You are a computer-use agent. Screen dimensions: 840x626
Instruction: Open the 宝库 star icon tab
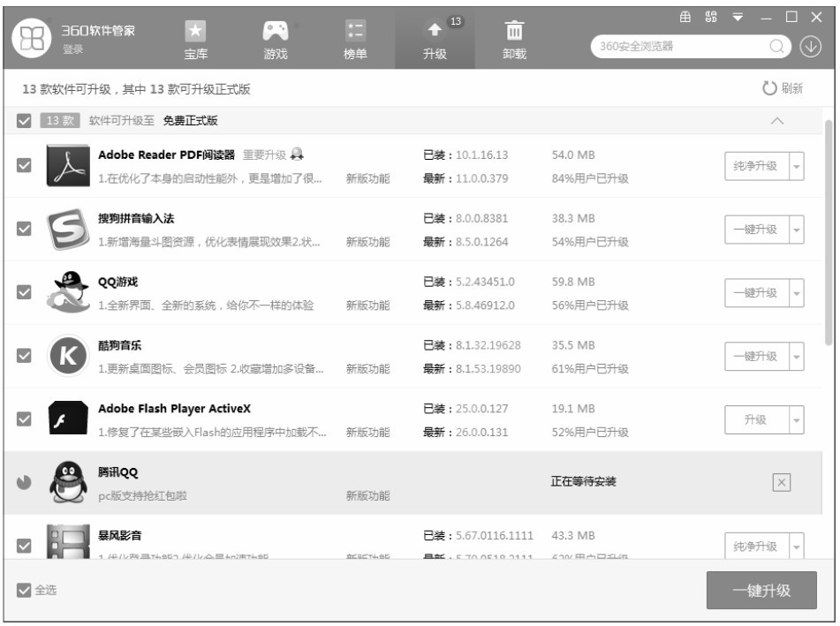pyautogui.click(x=195, y=40)
